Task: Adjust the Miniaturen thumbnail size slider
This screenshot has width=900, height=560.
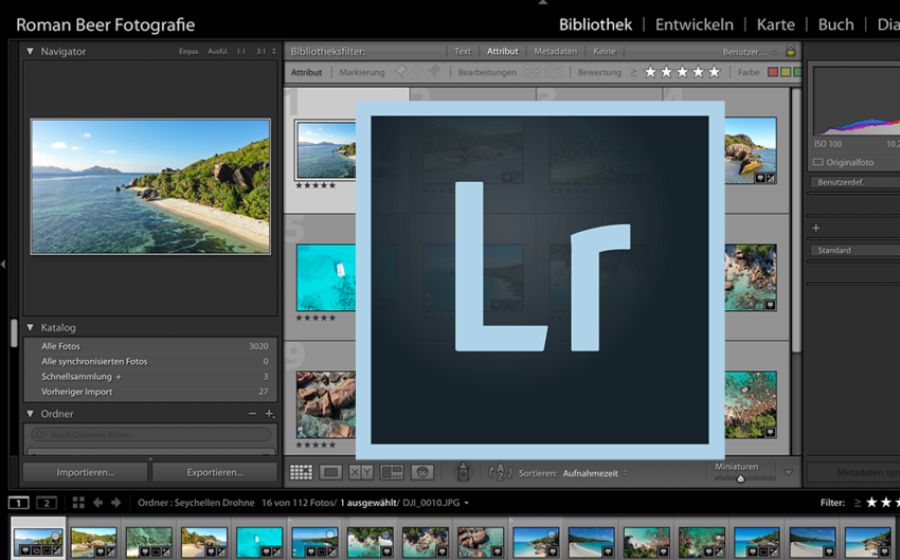Action: 740,478
